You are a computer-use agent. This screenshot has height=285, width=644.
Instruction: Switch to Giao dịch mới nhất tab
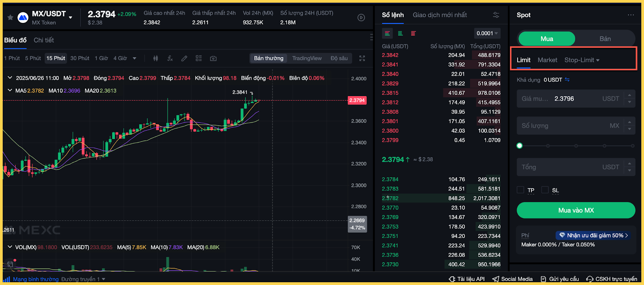pos(440,15)
